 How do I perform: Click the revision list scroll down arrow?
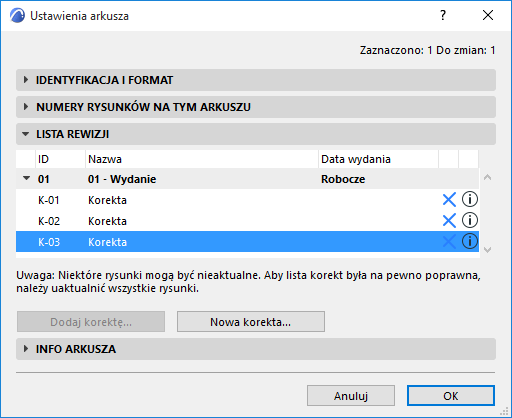[x=487, y=250]
